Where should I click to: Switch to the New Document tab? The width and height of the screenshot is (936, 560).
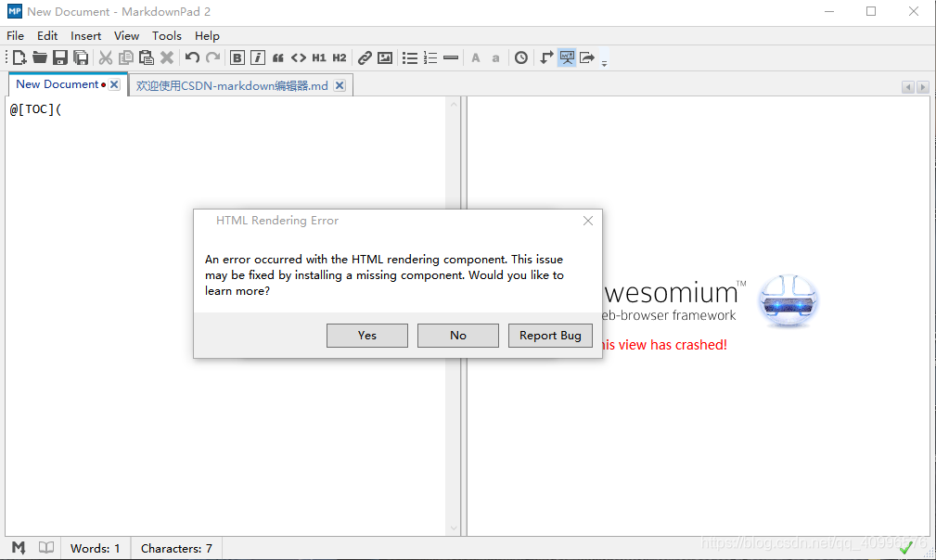coord(58,84)
